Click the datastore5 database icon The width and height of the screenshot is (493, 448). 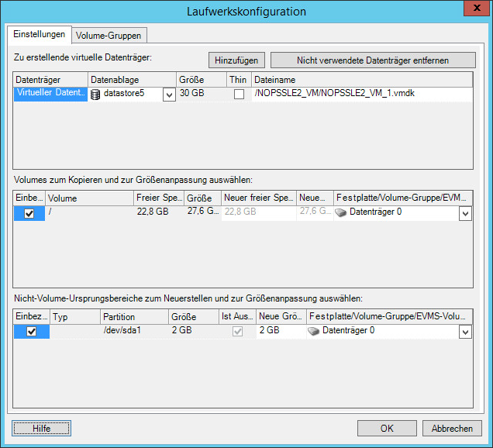click(x=96, y=95)
